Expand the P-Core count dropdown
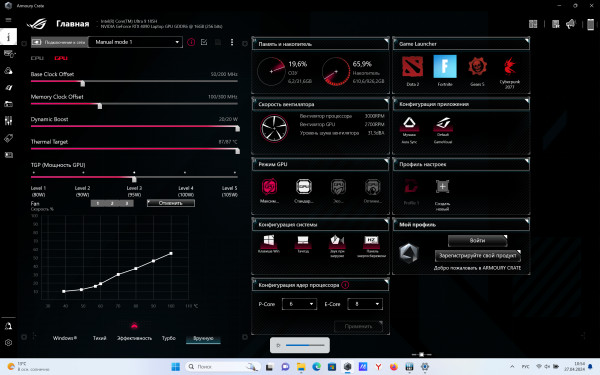This screenshot has height=375, width=600. (299, 304)
